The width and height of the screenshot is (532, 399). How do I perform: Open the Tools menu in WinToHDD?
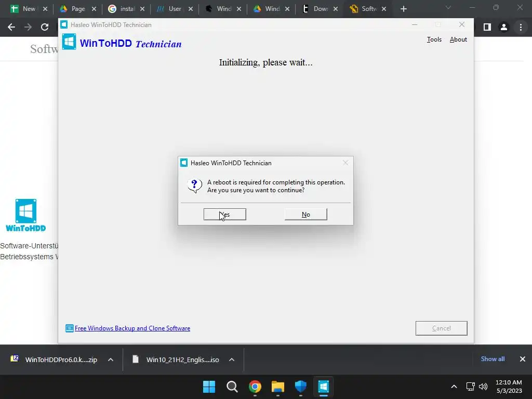[434, 39]
